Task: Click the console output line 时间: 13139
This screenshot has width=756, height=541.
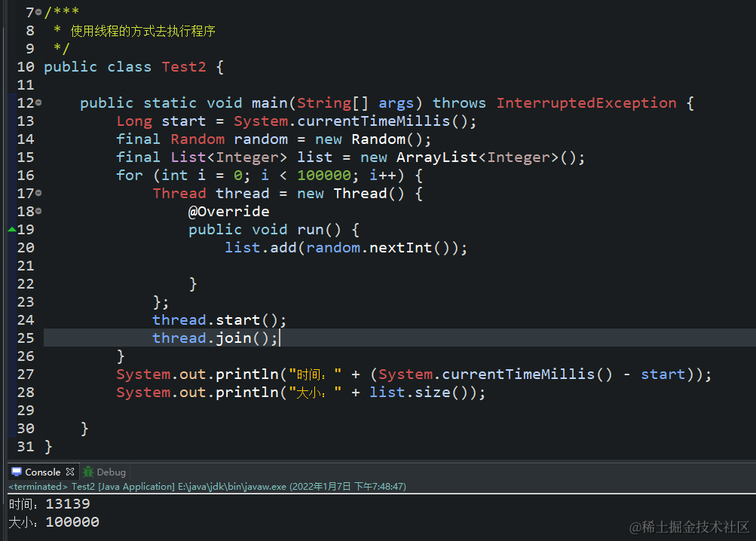Action: point(49,504)
